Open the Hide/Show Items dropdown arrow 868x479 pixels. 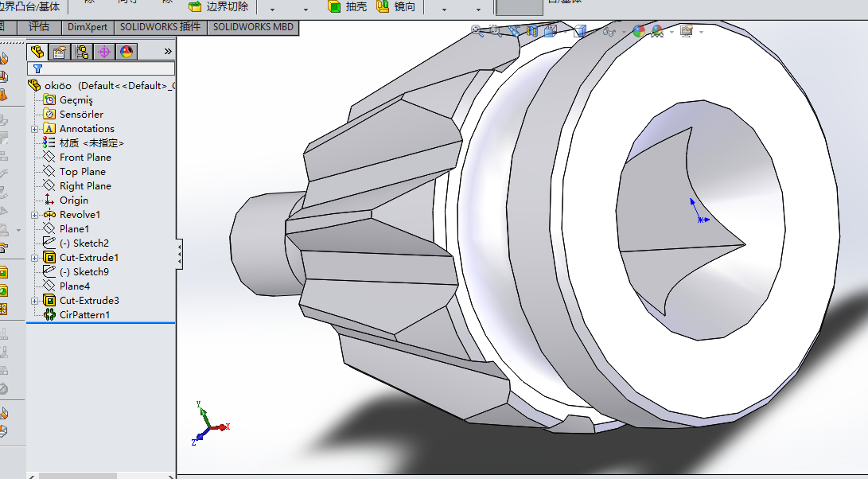coord(624,32)
